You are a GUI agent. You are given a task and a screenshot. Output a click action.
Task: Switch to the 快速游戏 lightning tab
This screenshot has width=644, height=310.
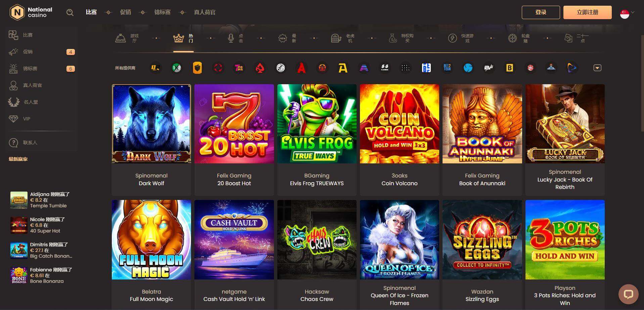[x=461, y=38]
